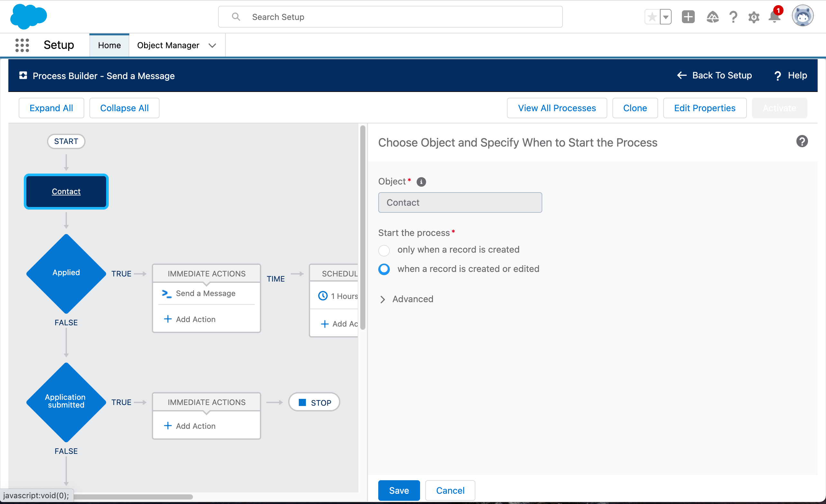Select the Applied criteria diamond
This screenshot has width=826, height=504.
pyautogui.click(x=66, y=274)
